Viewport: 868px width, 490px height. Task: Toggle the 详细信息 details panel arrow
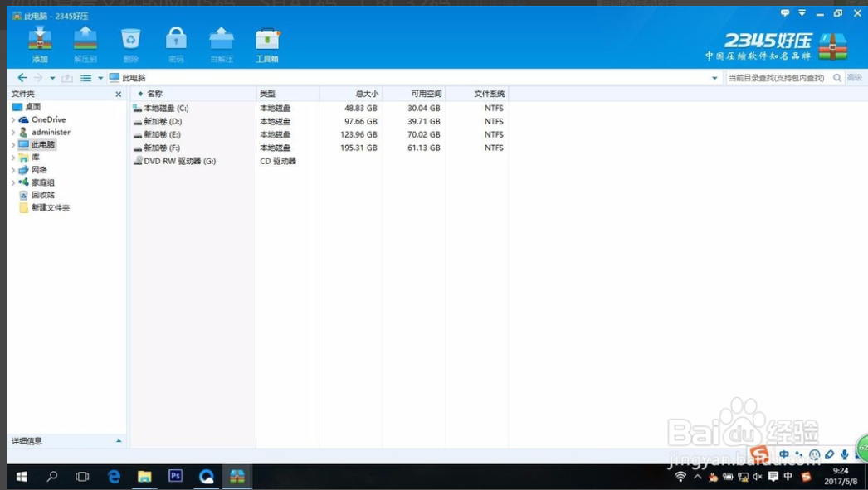(119, 441)
